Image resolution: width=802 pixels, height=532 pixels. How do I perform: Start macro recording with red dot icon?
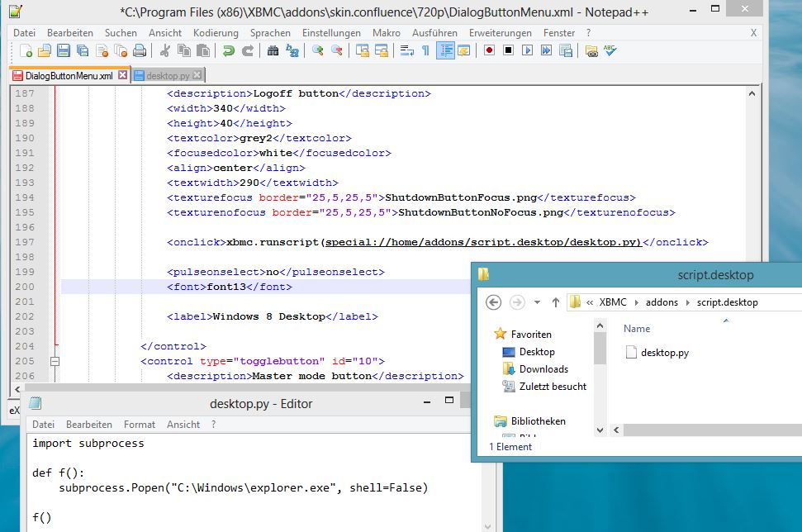click(x=490, y=50)
